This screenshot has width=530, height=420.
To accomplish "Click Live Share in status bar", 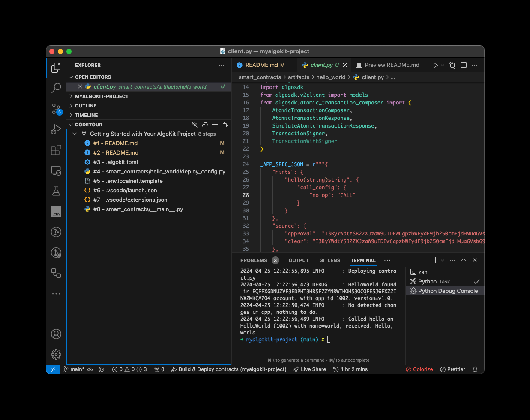I will pyautogui.click(x=310, y=369).
